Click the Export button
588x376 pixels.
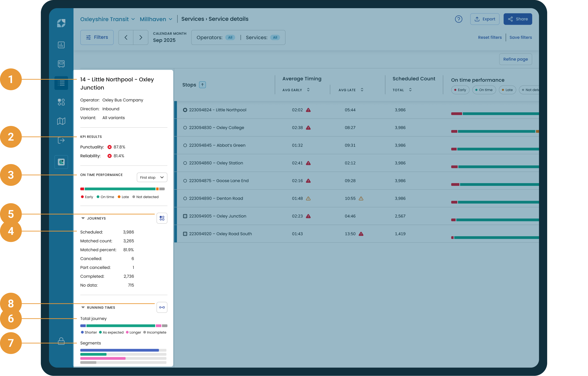click(485, 19)
